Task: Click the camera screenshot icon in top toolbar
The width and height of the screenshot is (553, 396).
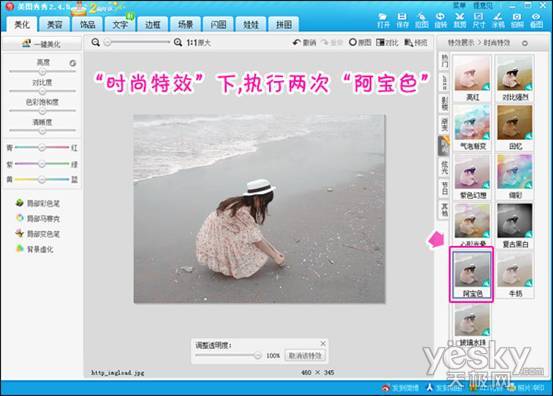Action: 517,20
